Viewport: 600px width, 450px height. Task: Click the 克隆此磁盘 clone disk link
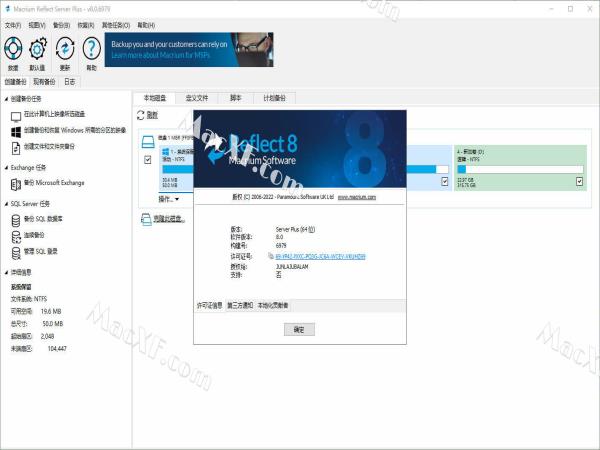coord(169,219)
